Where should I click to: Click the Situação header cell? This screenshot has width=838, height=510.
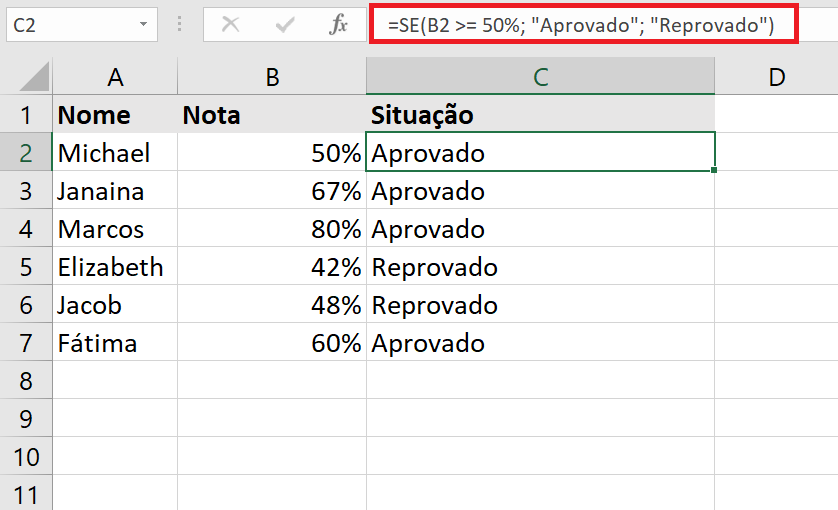coord(540,115)
